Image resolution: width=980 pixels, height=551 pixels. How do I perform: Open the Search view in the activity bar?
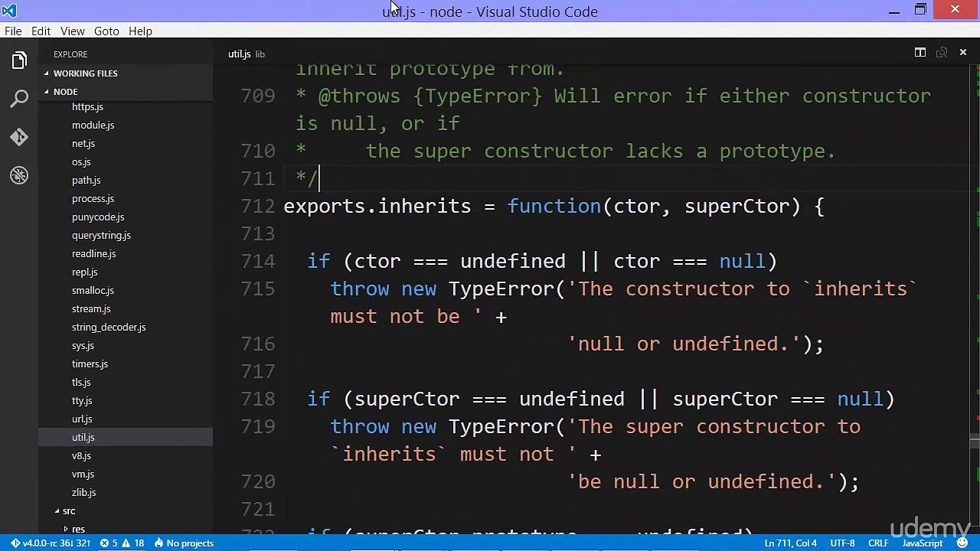click(19, 99)
